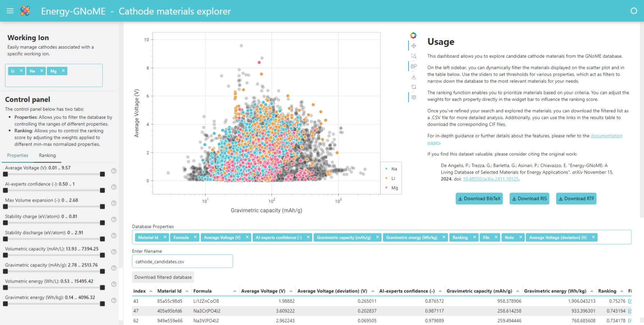Screen dimensions: 644x325
Task: Toggle Mg series in plot legend
Action: click(x=391, y=188)
